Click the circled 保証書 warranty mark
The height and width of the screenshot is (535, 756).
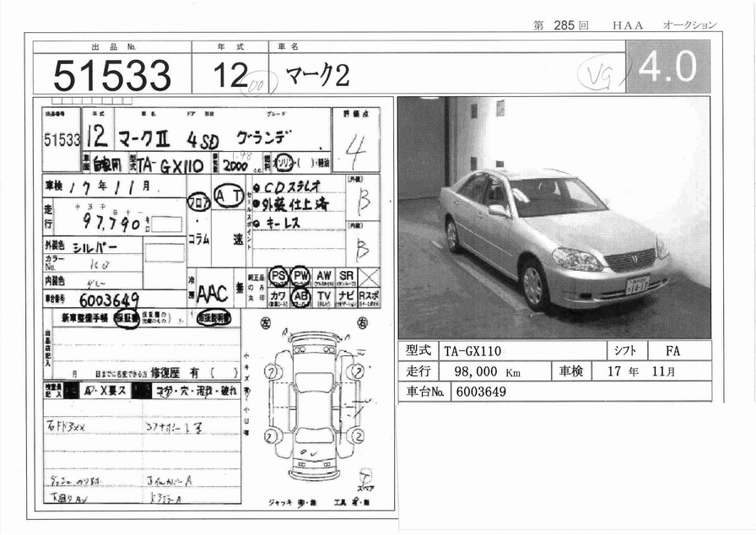(127, 319)
